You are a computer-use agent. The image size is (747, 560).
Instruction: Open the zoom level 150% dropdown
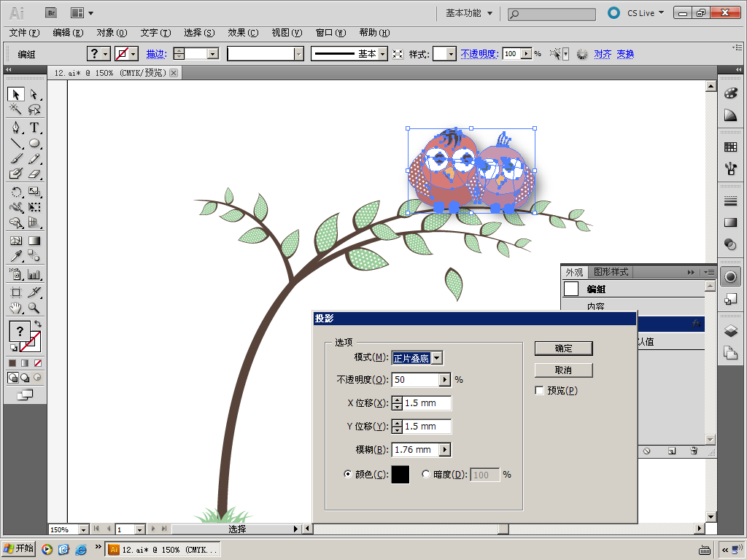click(x=84, y=529)
